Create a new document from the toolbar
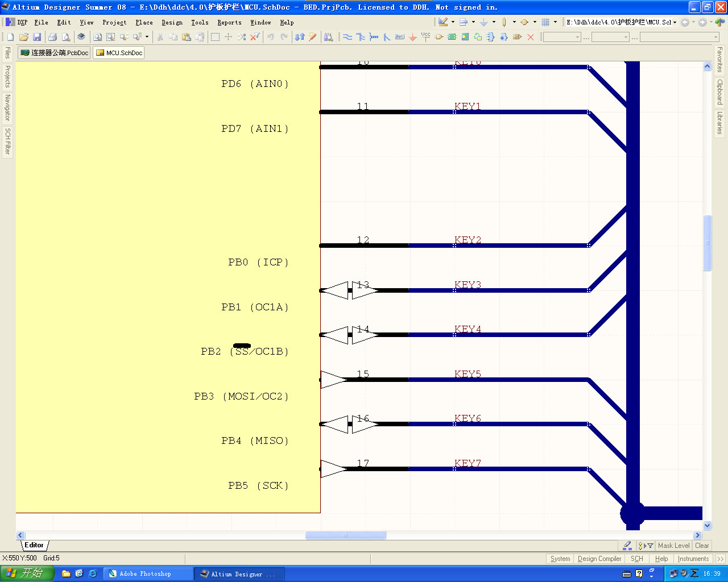Viewport: 728px width, 582px height. pos(10,37)
